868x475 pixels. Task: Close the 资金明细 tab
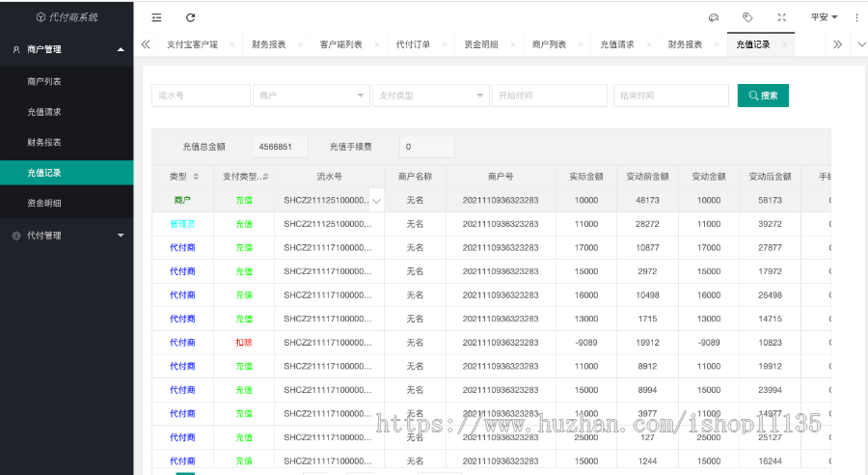point(513,45)
